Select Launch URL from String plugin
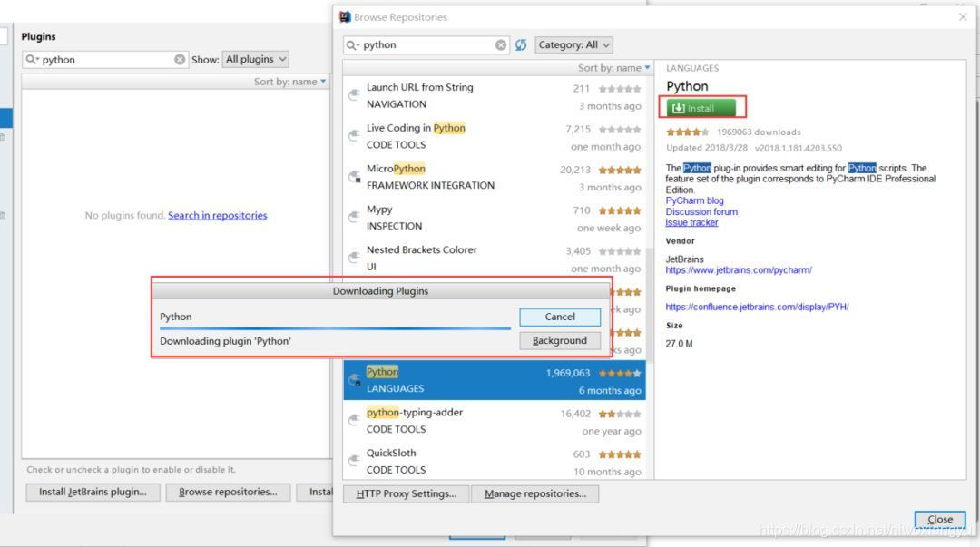The width and height of the screenshot is (980, 547). tap(495, 95)
